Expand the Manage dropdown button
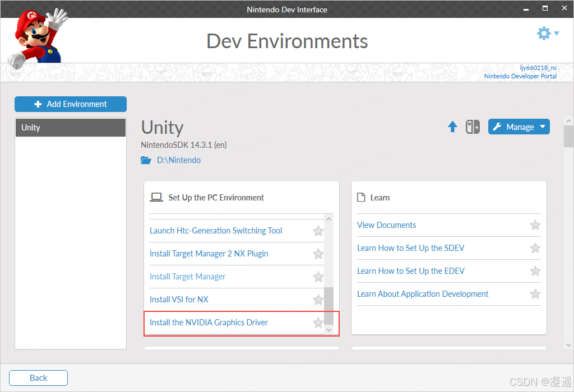Screen dimensions: 574x392 (x=519, y=127)
